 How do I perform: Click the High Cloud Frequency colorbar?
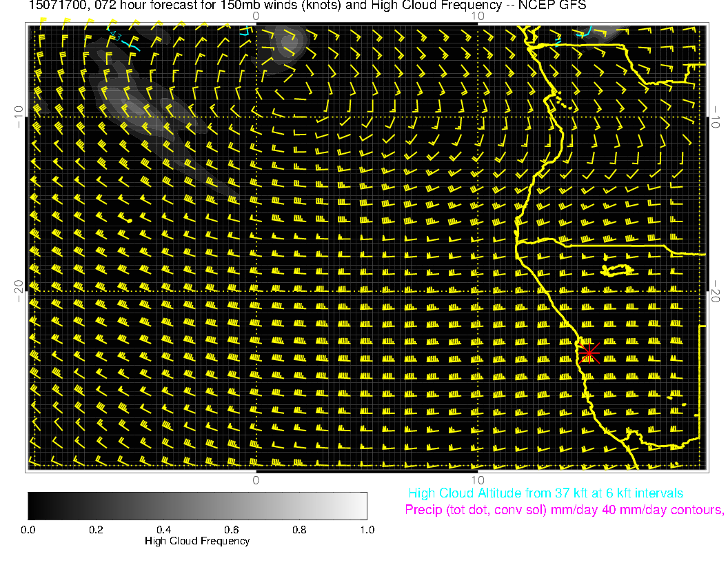197,506
